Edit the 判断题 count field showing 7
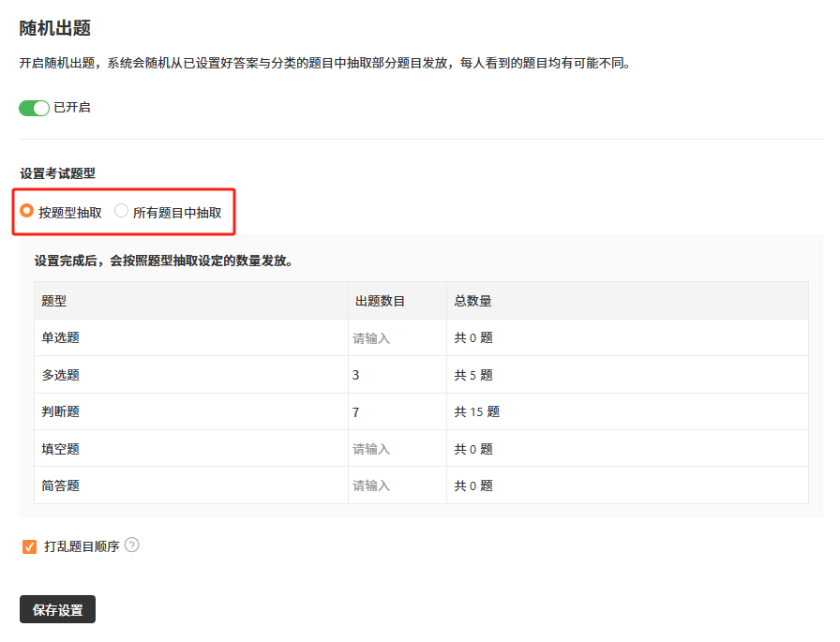 pyautogui.click(x=397, y=411)
